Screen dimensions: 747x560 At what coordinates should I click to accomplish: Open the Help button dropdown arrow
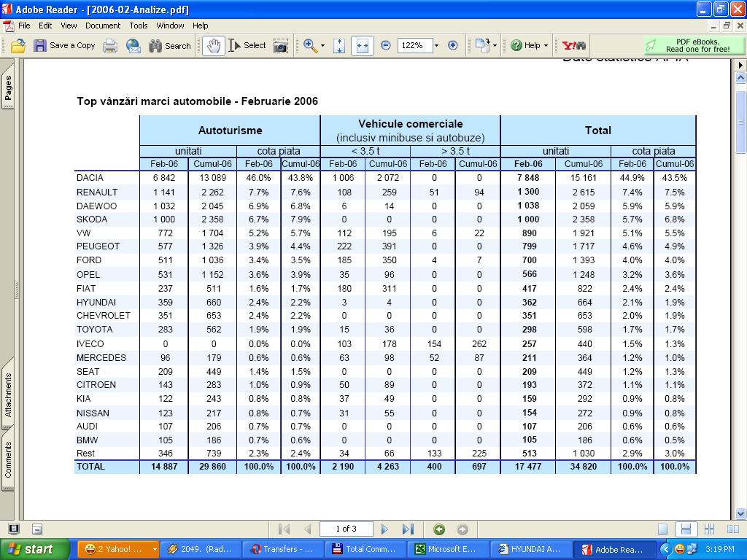coord(546,46)
